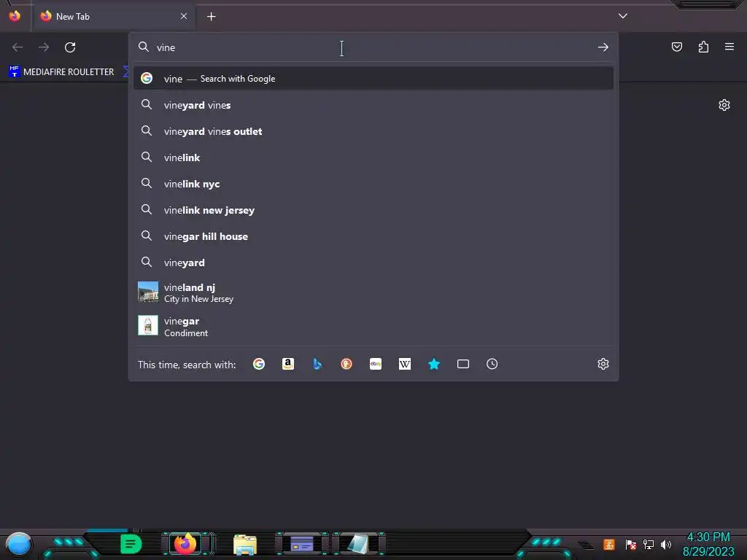
Task: Open File Explorer from taskbar
Action: click(x=245, y=544)
